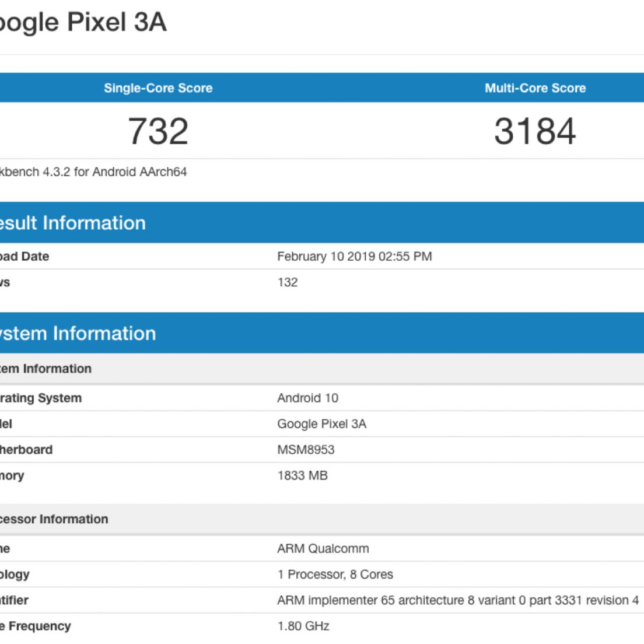Click the 1.80 GHz frequency value
The width and height of the screenshot is (644, 644).
click(x=303, y=626)
